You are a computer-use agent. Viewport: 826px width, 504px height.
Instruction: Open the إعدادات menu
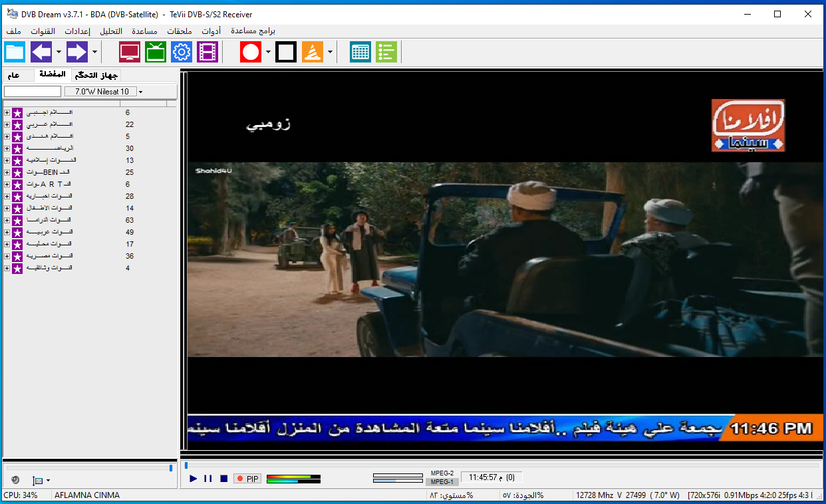pos(77,31)
